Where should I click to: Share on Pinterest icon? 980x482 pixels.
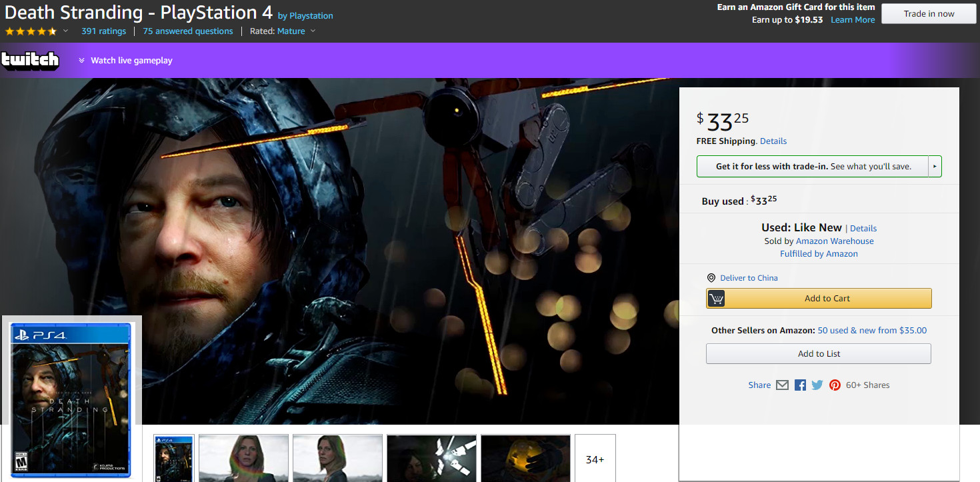835,385
